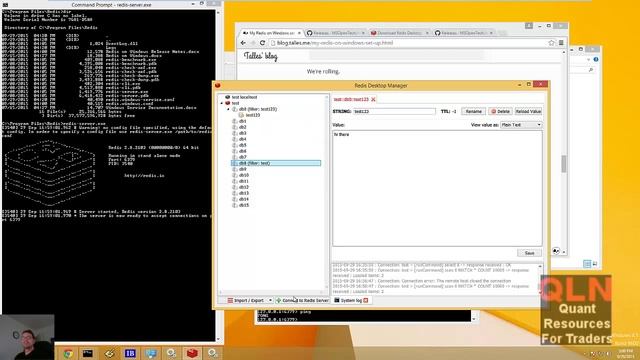This screenshot has width=640, height=360.
Task: Click Connect to Redis Server button
Action: tap(302, 300)
